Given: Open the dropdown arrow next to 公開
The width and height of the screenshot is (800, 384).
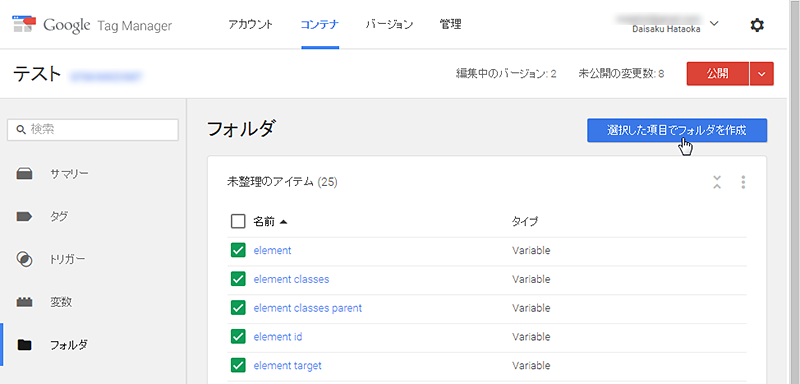Looking at the screenshot, I should pyautogui.click(x=762, y=74).
